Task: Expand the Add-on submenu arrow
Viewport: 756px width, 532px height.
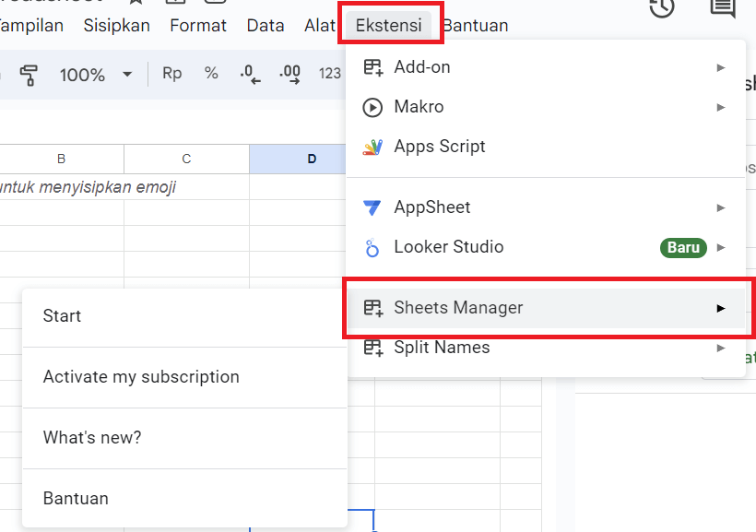Action: (721, 66)
